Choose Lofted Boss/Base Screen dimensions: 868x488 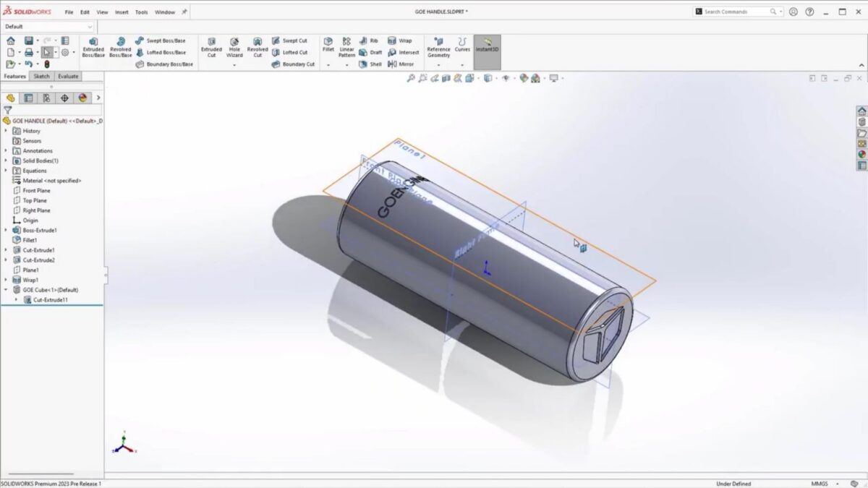160,52
